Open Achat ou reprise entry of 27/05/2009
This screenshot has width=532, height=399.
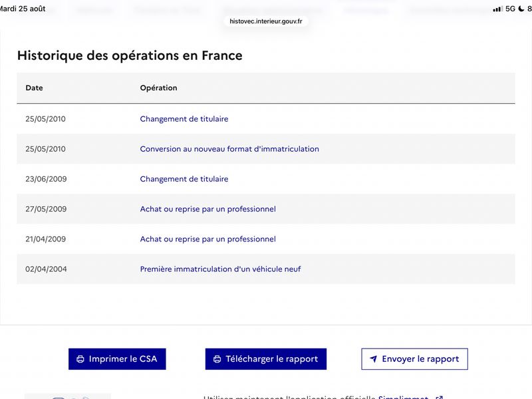(207, 209)
